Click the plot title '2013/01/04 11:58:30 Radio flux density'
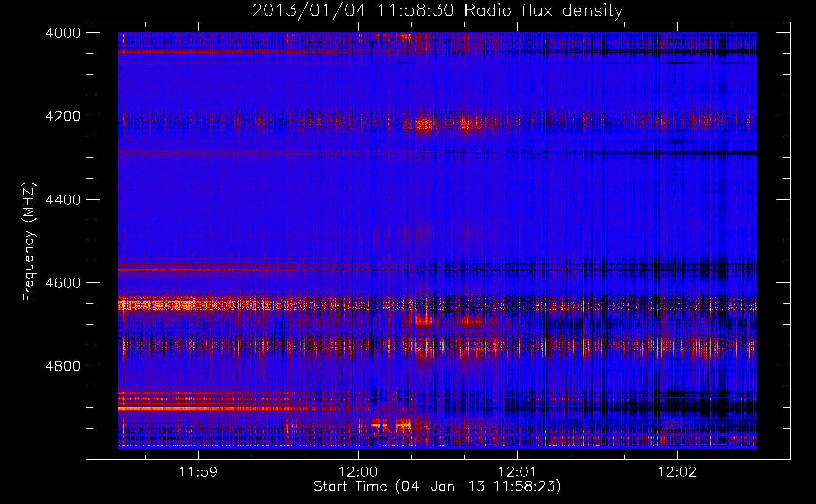The image size is (816, 504). click(x=437, y=11)
